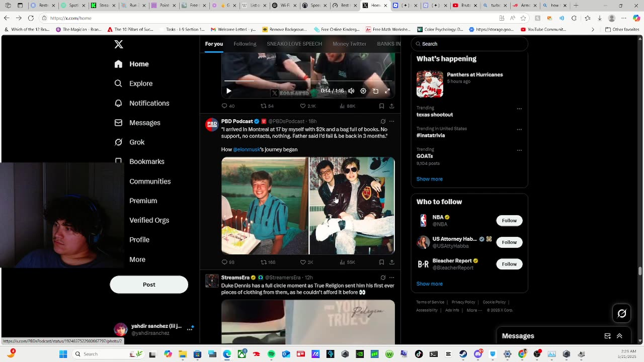The image size is (644, 362).
Task: Open Grok explain icon on StreamsEra post
Action: 383,278
